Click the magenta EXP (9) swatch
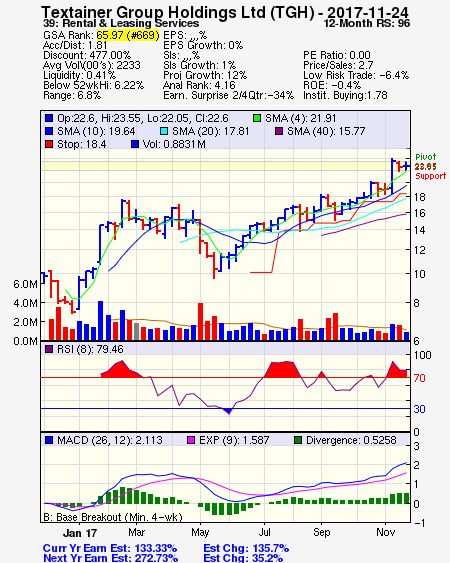Image resolution: width=450 pixels, height=563 pixels. tap(191, 440)
